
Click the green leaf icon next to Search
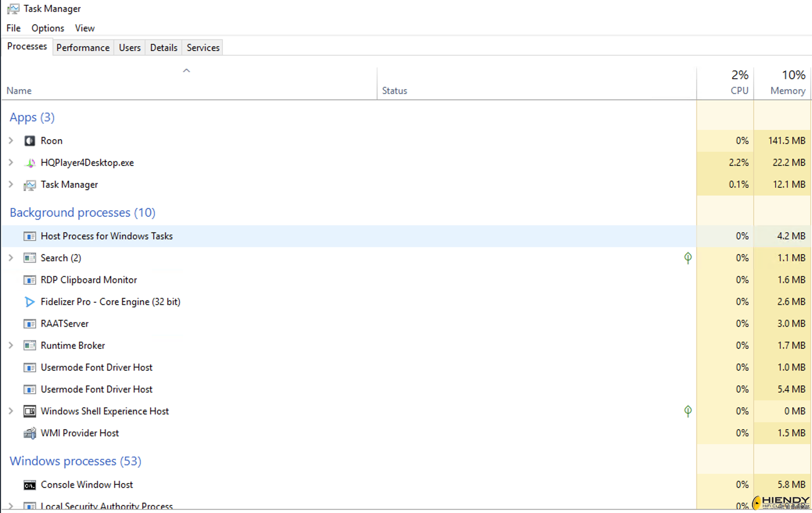click(x=688, y=258)
